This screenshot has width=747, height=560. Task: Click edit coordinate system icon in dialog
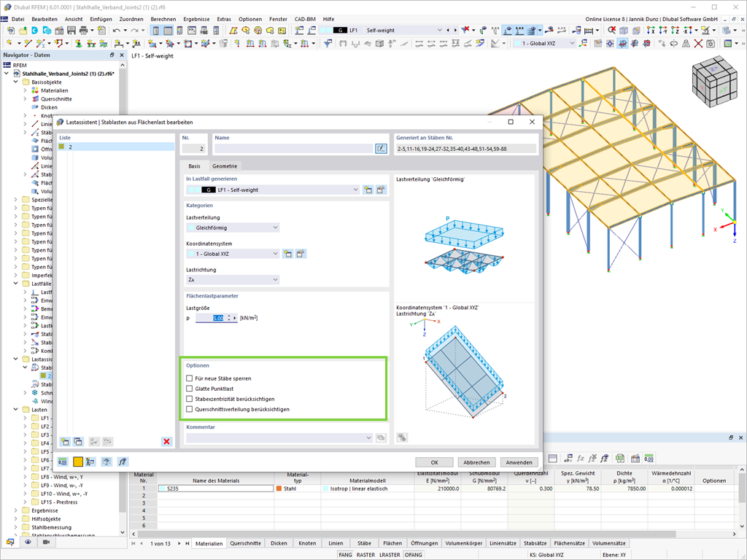pyautogui.click(x=300, y=254)
